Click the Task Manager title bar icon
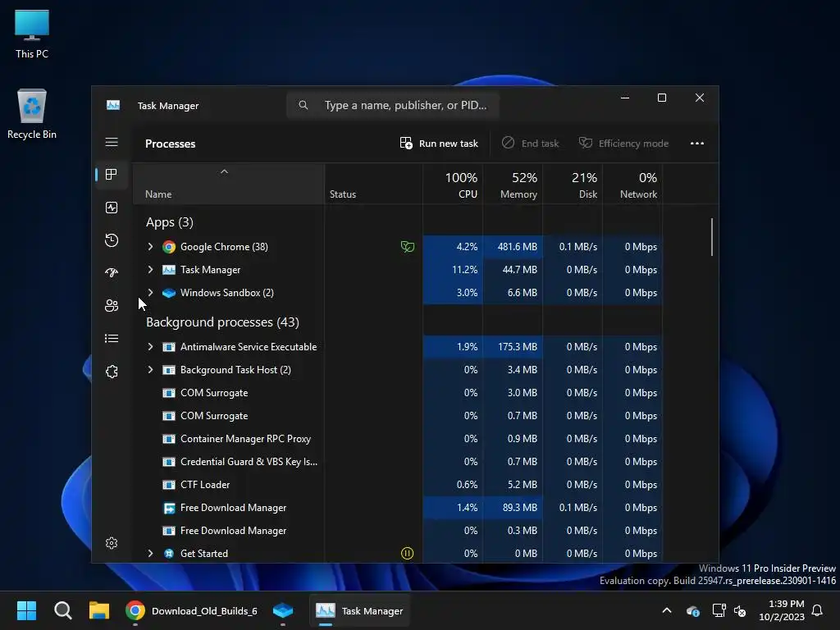The width and height of the screenshot is (840, 630). click(x=113, y=105)
